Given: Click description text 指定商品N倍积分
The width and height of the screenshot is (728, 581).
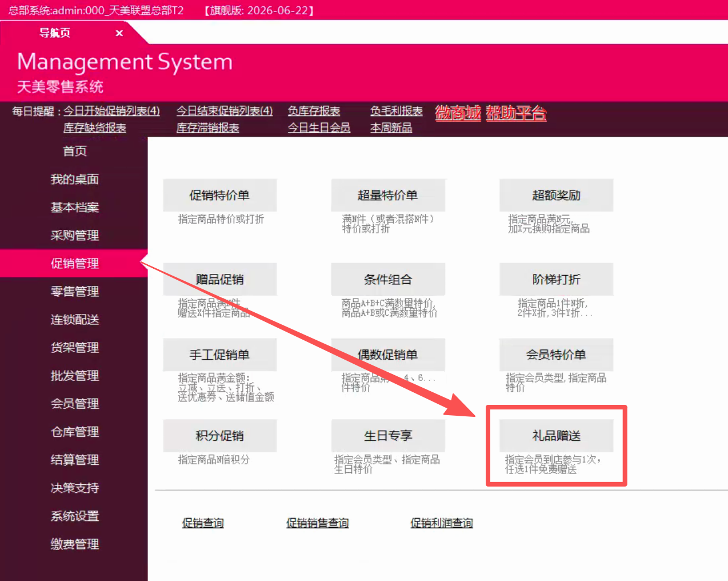Looking at the screenshot, I should click(214, 460).
